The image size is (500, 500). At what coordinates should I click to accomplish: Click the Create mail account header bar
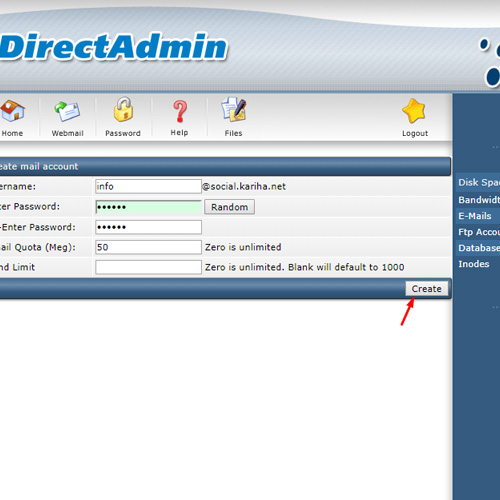(225, 166)
